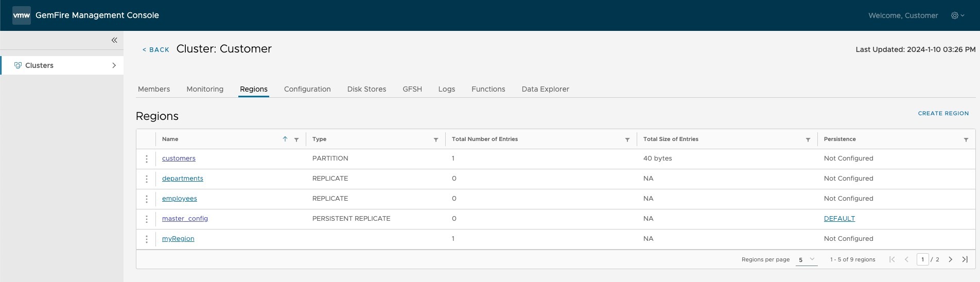This screenshot has height=282, width=980.
Task: Click the 1 - 5 of 9 regions text
Action: (x=853, y=259)
